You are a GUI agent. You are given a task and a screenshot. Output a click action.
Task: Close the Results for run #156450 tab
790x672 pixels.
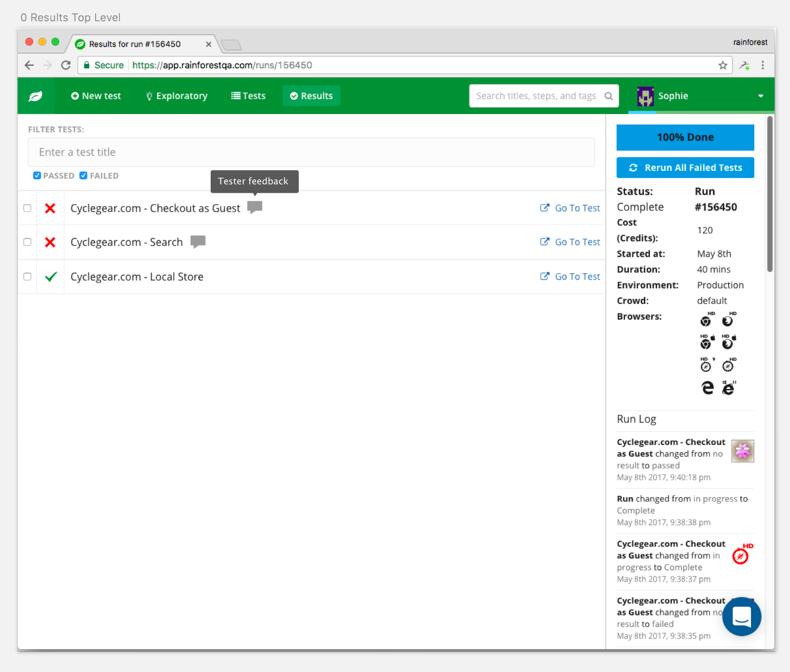click(209, 44)
